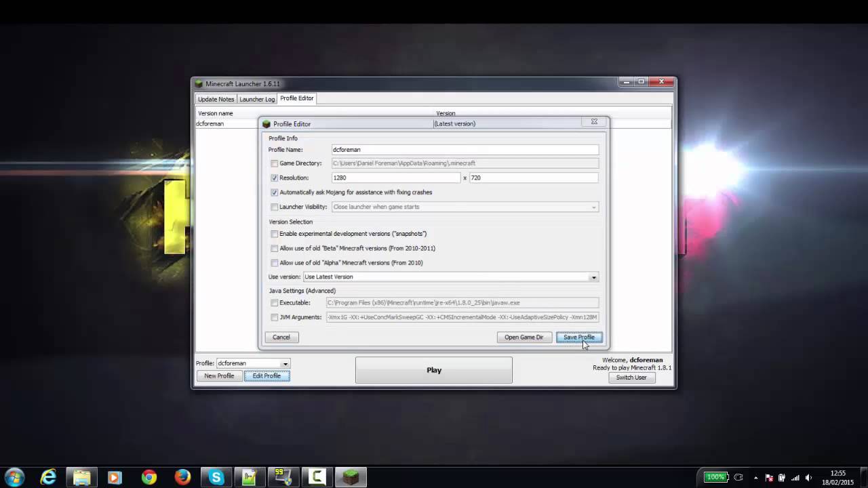The width and height of the screenshot is (868, 488).
Task: Click the resolution height field 720
Action: [x=534, y=178]
